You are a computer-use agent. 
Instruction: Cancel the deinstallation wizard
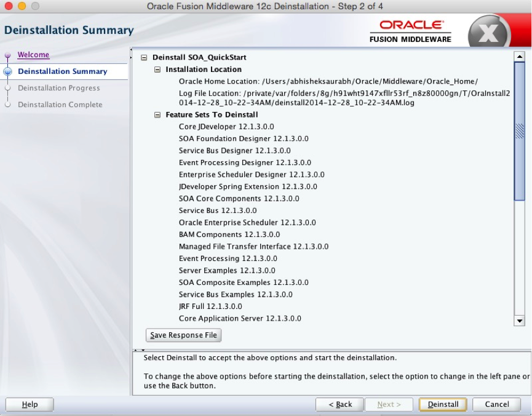pos(497,404)
